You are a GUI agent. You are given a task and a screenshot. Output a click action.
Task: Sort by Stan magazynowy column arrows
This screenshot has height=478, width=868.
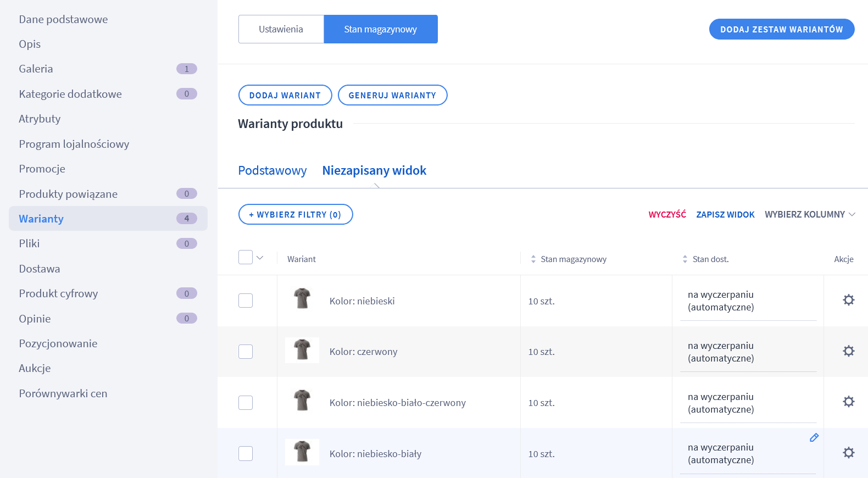(x=533, y=259)
